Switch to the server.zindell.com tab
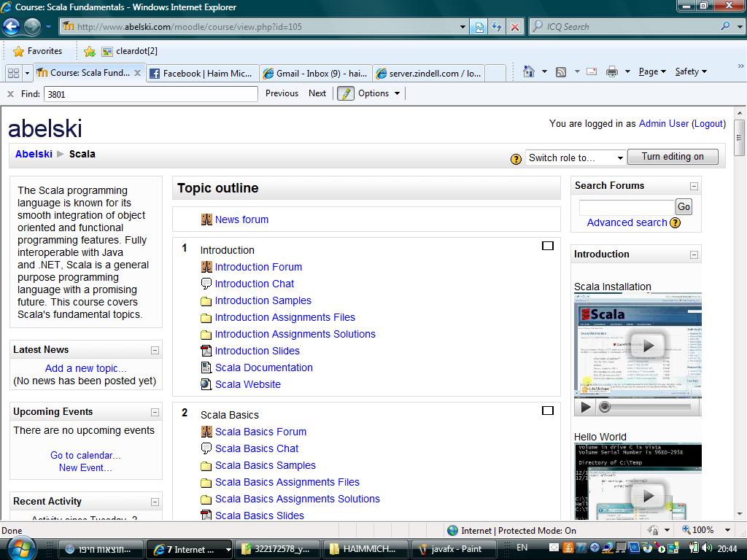 pos(430,74)
